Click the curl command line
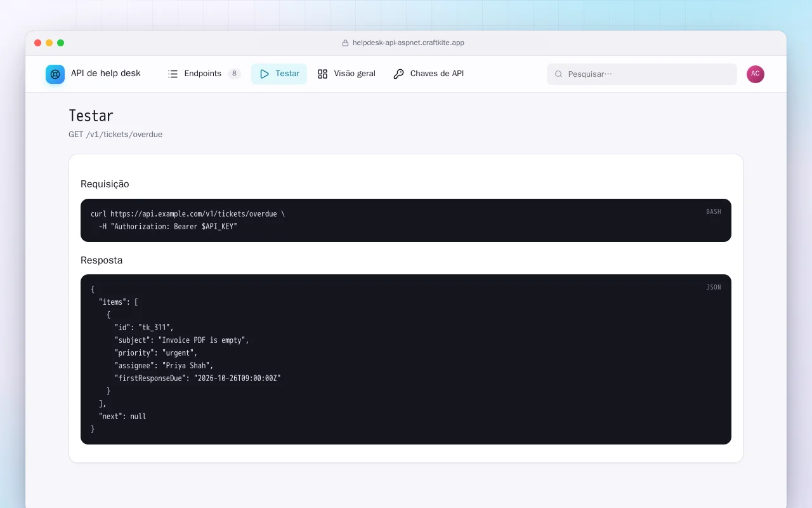Screen dimensions: 812x508 point(188,214)
